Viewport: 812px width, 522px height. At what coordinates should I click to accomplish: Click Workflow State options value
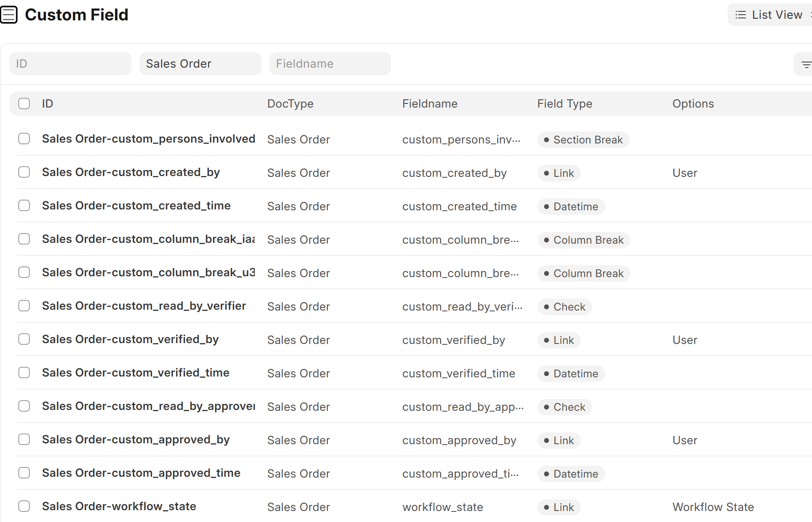(x=713, y=507)
